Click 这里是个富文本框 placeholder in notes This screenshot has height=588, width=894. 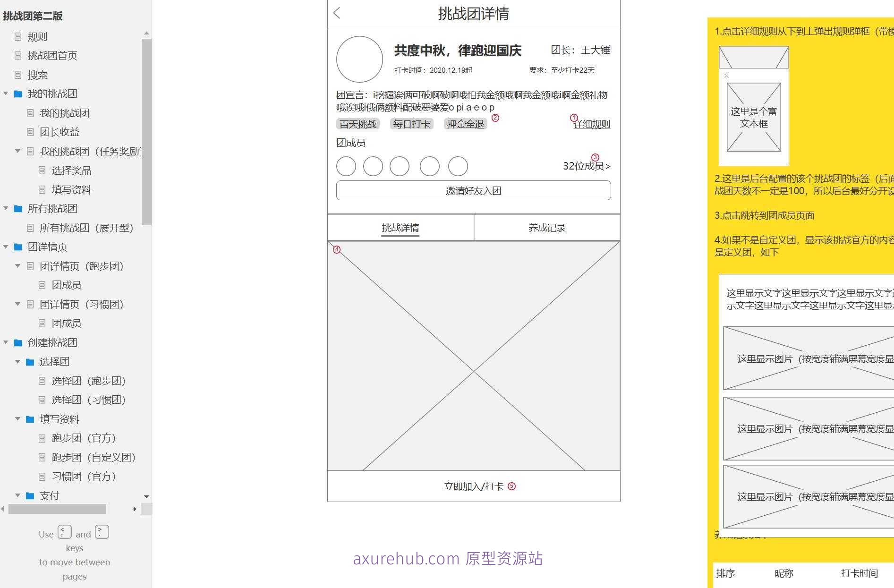click(x=754, y=117)
